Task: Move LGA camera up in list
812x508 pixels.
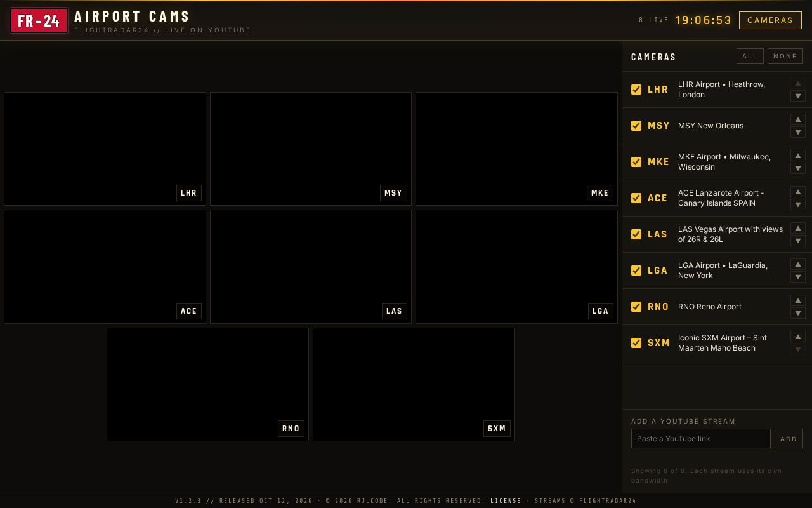Action: coord(798,264)
